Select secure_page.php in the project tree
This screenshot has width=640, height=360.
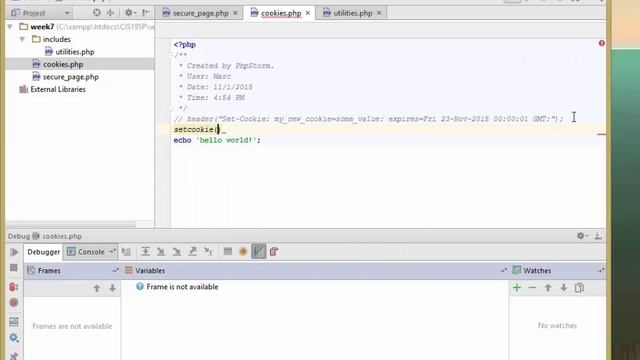tap(71, 77)
